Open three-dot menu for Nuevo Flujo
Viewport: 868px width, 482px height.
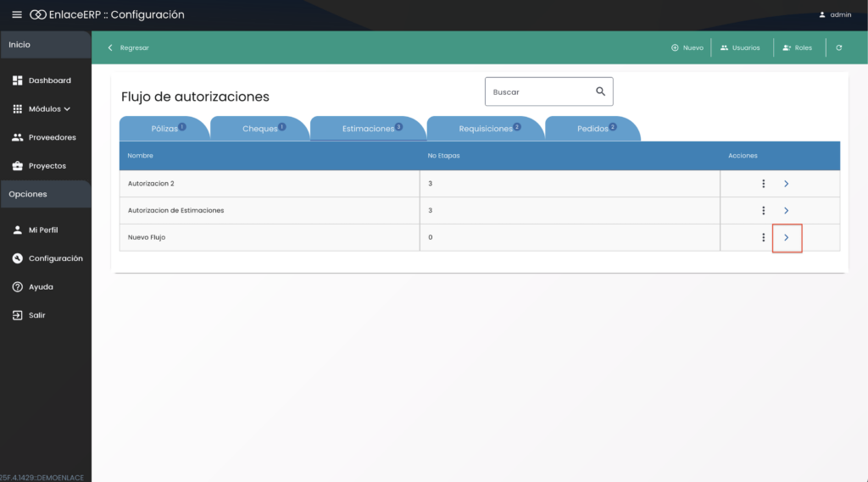coord(764,237)
